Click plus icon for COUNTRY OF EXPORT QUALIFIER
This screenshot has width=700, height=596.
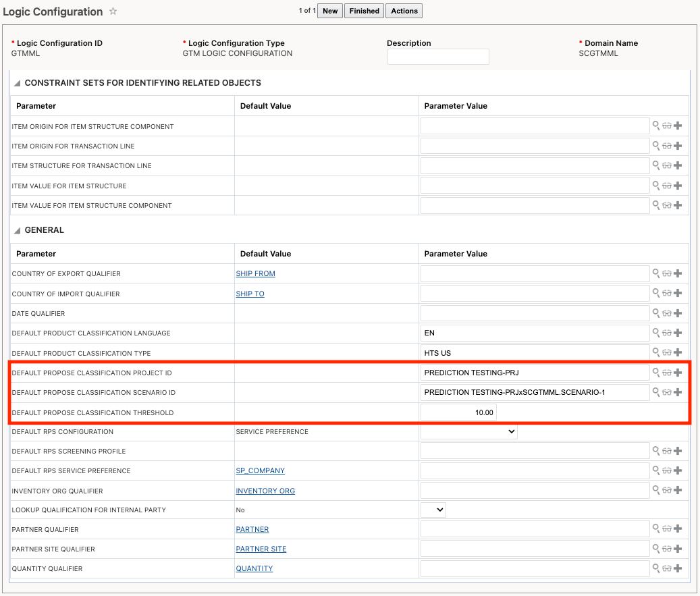(x=678, y=273)
